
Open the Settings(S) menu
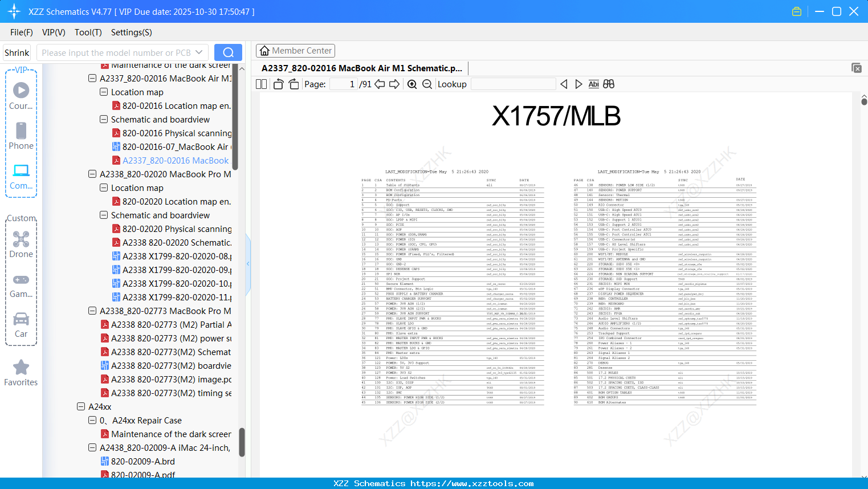pyautogui.click(x=132, y=32)
